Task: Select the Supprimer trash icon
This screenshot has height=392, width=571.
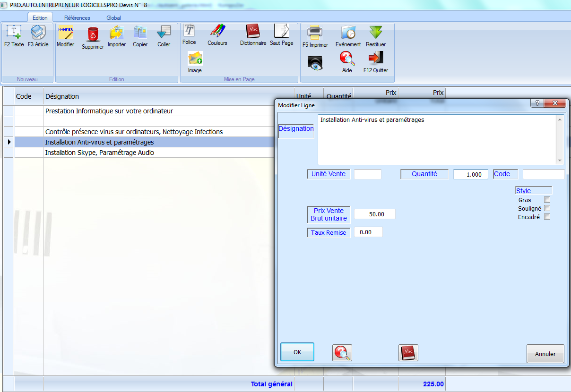Action: pyautogui.click(x=93, y=34)
